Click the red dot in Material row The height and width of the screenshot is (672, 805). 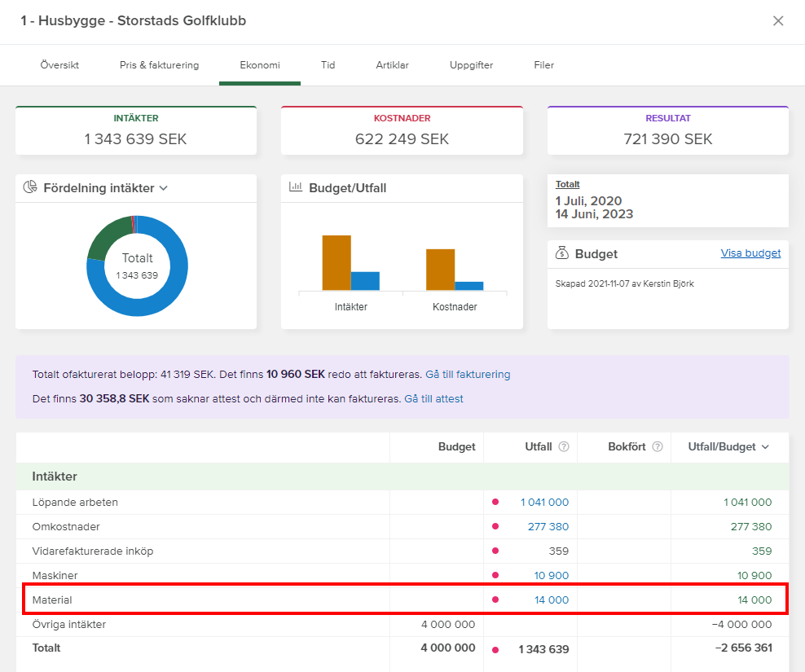coord(495,600)
